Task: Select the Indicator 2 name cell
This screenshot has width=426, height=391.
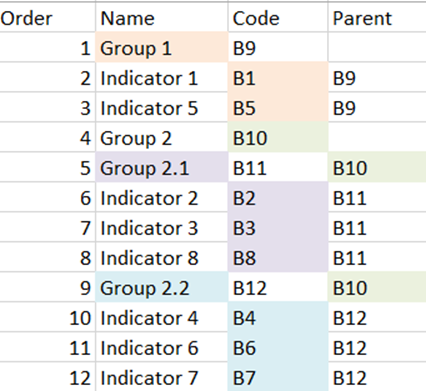Action: click(x=162, y=197)
